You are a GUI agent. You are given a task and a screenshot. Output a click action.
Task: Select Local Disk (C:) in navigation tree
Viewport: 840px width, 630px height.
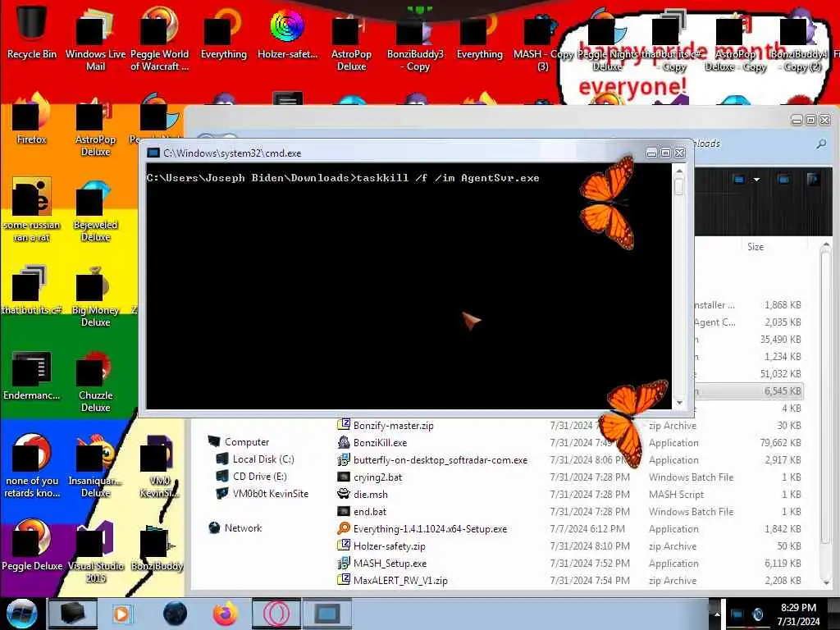pos(263,459)
